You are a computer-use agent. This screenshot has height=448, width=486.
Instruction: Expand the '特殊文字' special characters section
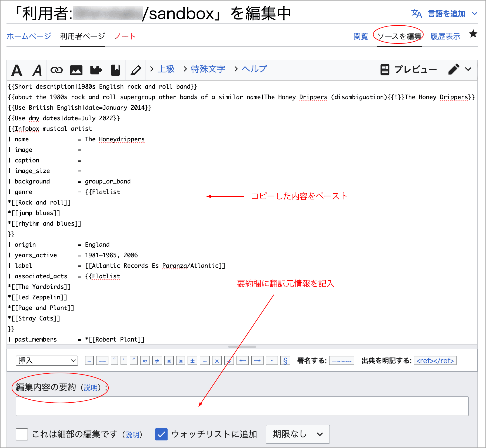click(204, 69)
